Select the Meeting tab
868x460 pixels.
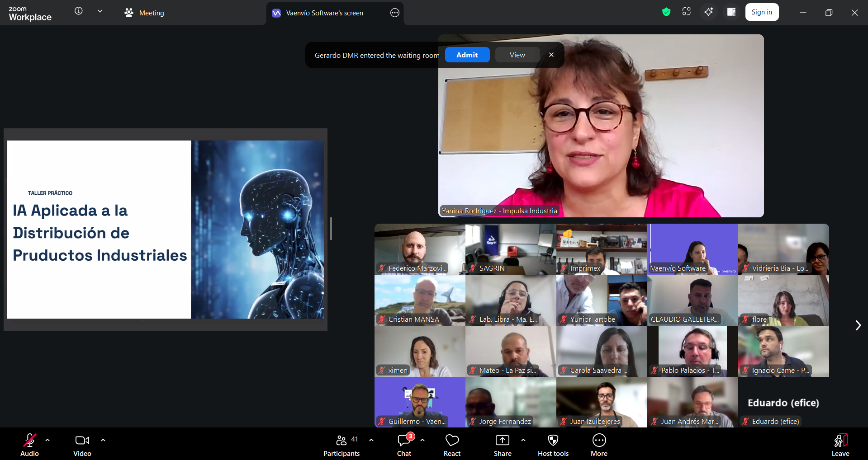[x=145, y=13]
